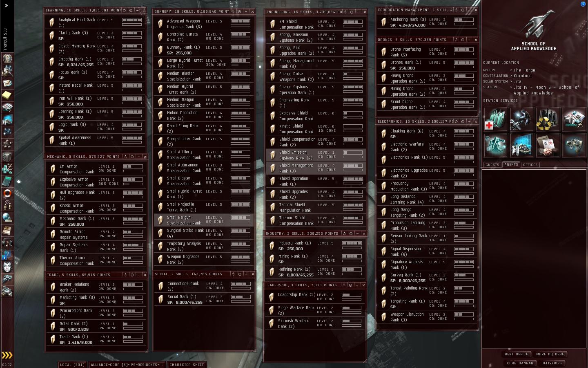
Task: Open the assets safe icon in sidebar
Action: click(7, 156)
